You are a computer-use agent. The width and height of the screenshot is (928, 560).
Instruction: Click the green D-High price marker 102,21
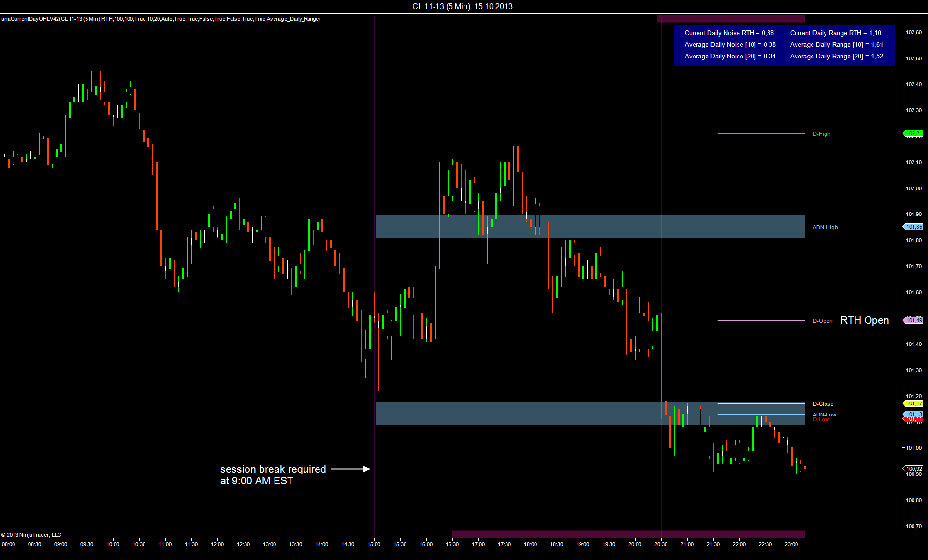(913, 133)
